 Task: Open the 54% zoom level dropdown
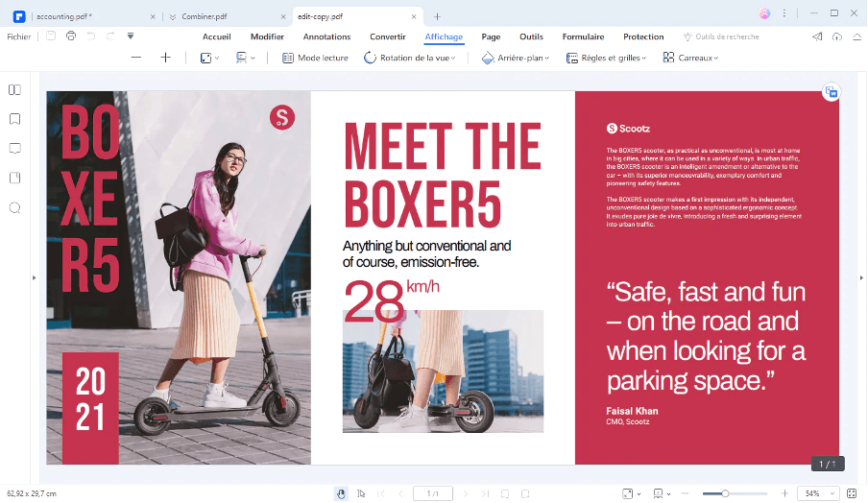818,493
